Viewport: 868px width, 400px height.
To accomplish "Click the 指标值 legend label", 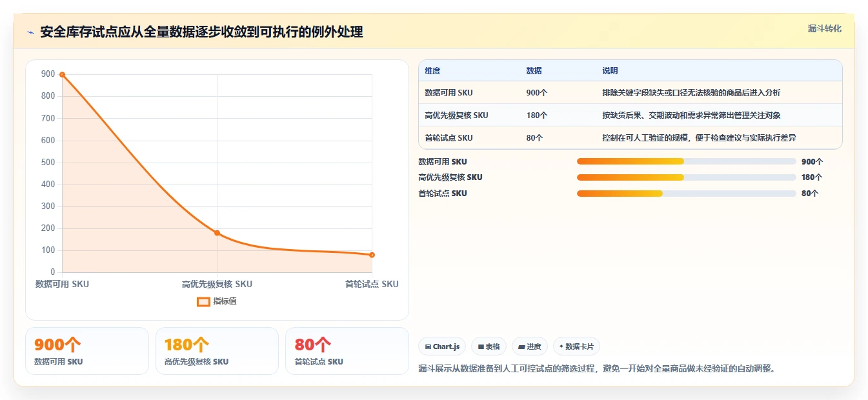I will coord(225,301).
